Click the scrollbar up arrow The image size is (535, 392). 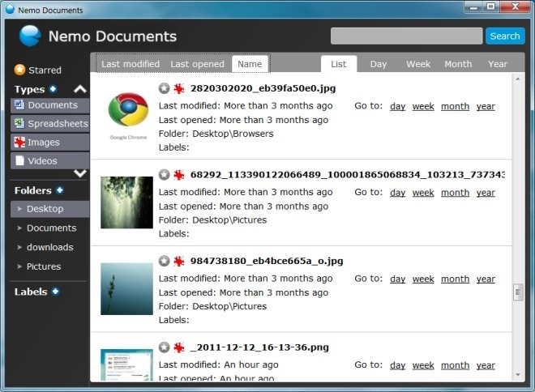tap(518, 79)
